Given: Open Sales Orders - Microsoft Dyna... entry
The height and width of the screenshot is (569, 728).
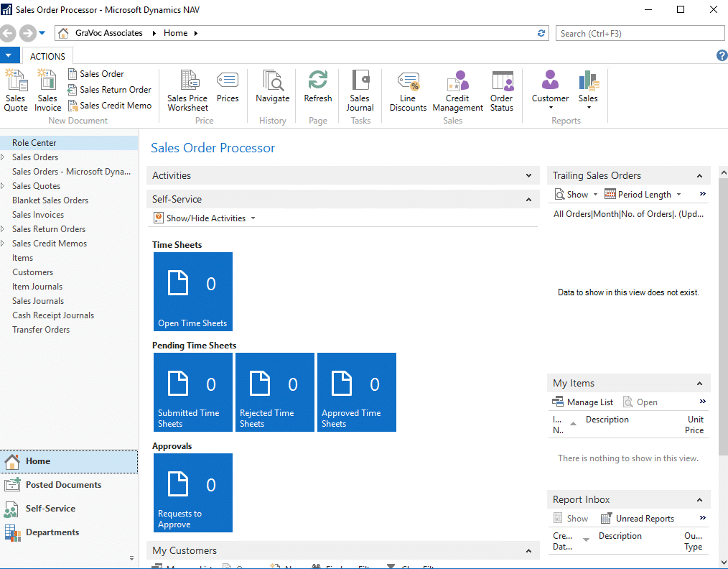Looking at the screenshot, I should click(x=72, y=172).
